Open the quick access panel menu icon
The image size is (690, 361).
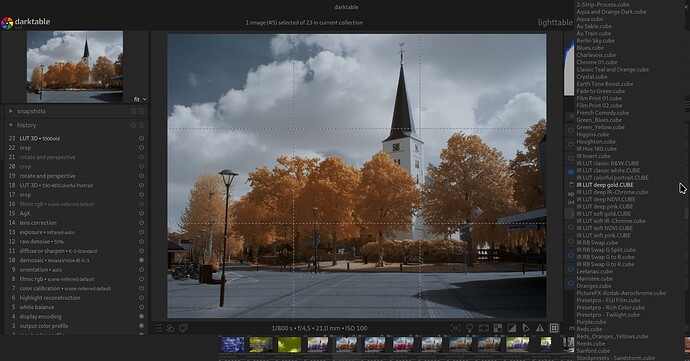(158, 328)
